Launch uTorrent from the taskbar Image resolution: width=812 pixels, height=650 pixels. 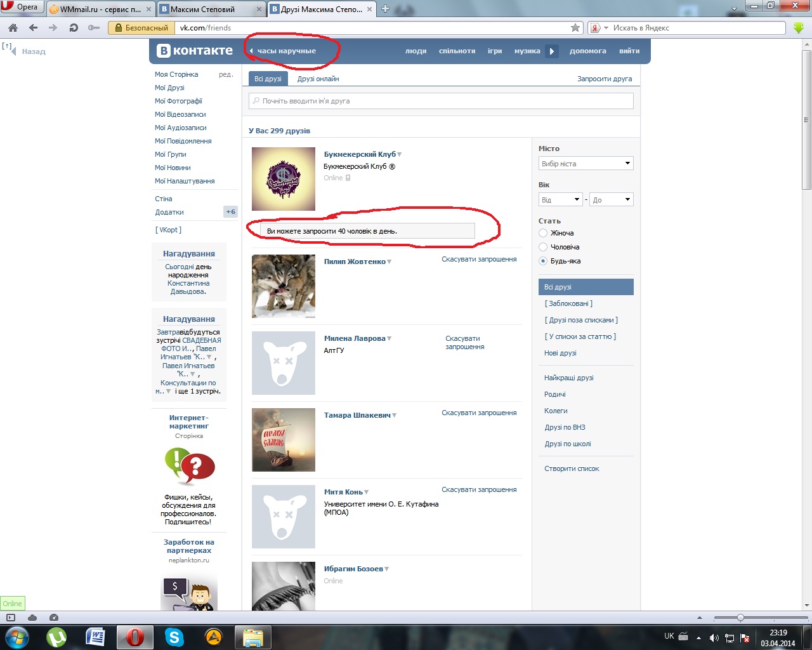56,637
